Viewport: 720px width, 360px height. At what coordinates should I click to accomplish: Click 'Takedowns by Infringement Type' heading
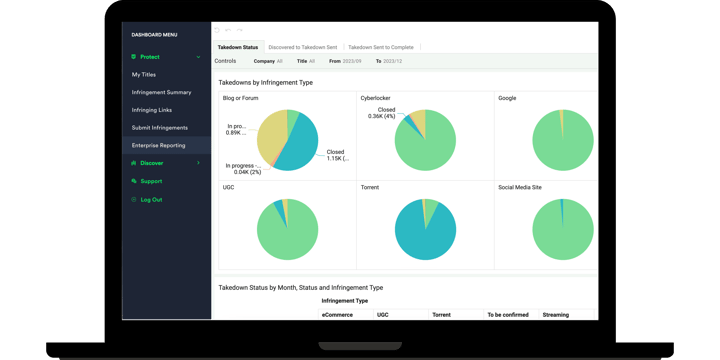pos(265,83)
